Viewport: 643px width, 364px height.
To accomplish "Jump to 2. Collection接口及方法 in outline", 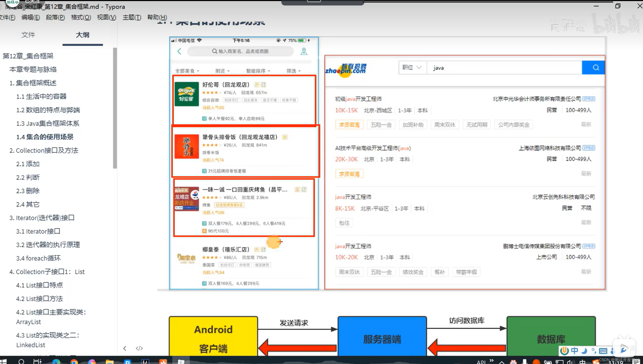I will pos(44,150).
